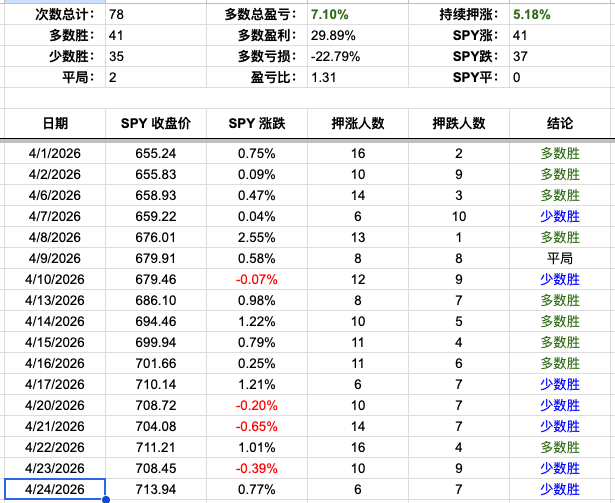615x503 pixels.
Task: Select SPY change 0.25%
Action: tap(257, 363)
